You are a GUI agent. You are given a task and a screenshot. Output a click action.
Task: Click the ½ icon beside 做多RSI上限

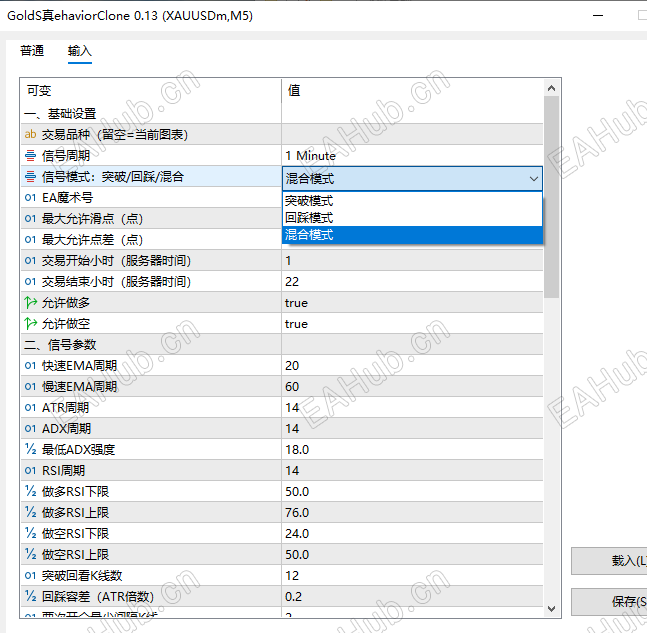pos(31,513)
